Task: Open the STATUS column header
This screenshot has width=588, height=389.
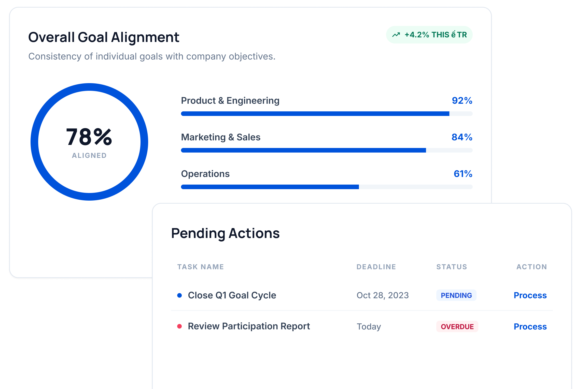Action: coord(452,267)
